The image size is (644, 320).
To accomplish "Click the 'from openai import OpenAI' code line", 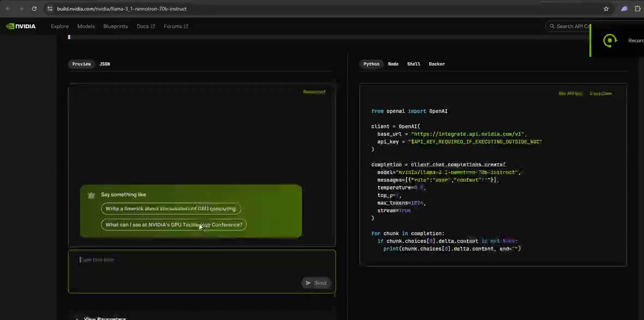I will point(409,111).
